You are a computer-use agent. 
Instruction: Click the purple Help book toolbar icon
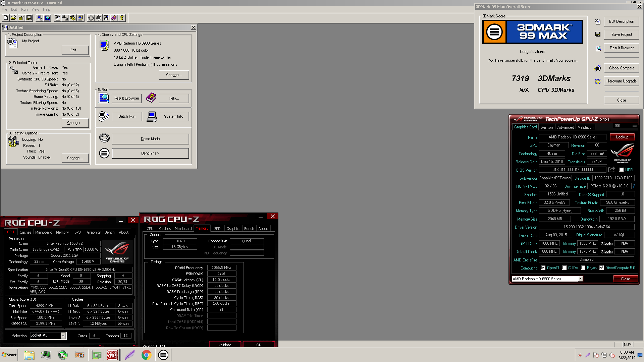pyautogui.click(x=114, y=18)
